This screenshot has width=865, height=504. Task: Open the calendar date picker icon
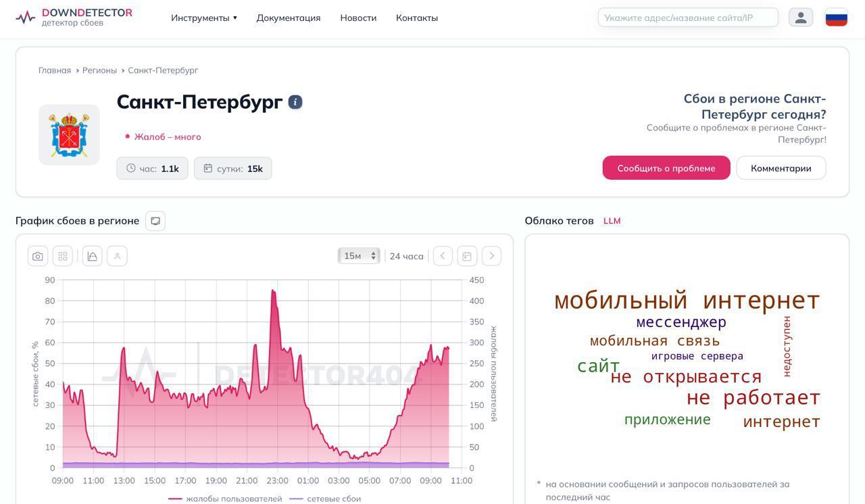467,256
